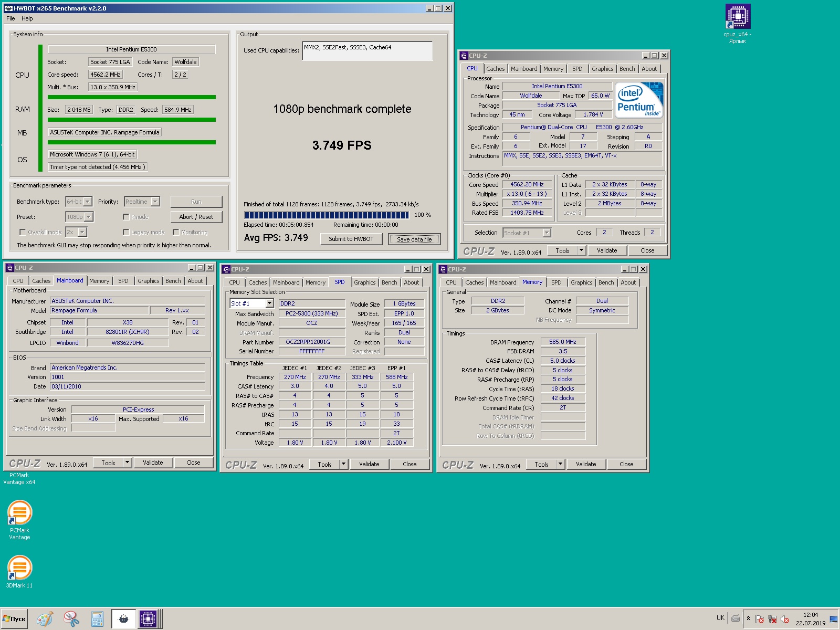Click the 3.749 FPS result text
Image resolution: width=840 pixels, height=630 pixels.
(342, 145)
